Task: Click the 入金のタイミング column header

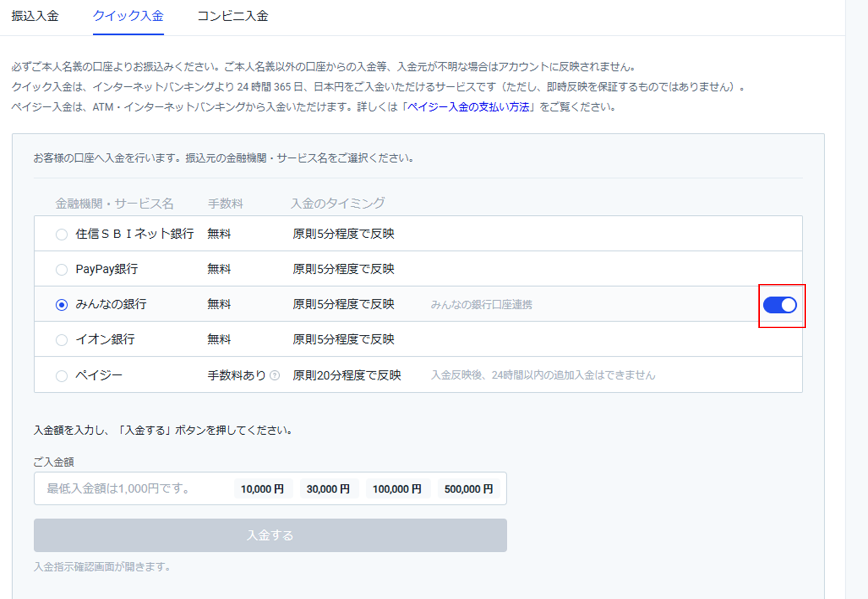Action: [337, 203]
